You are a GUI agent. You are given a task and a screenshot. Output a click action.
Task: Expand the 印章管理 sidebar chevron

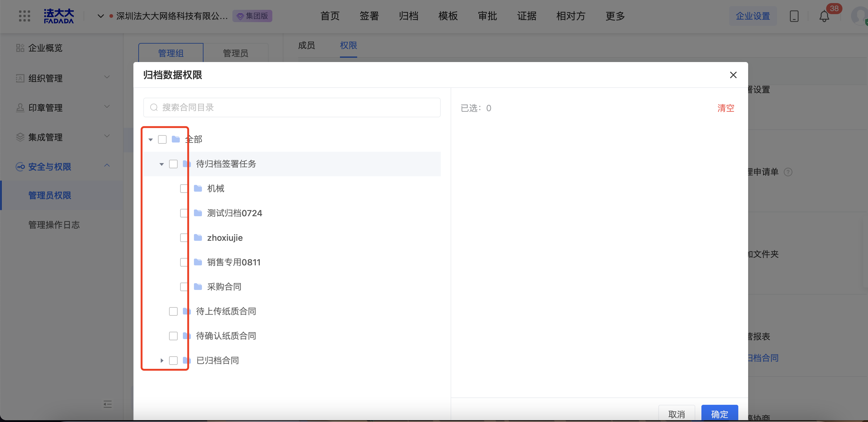[107, 107]
